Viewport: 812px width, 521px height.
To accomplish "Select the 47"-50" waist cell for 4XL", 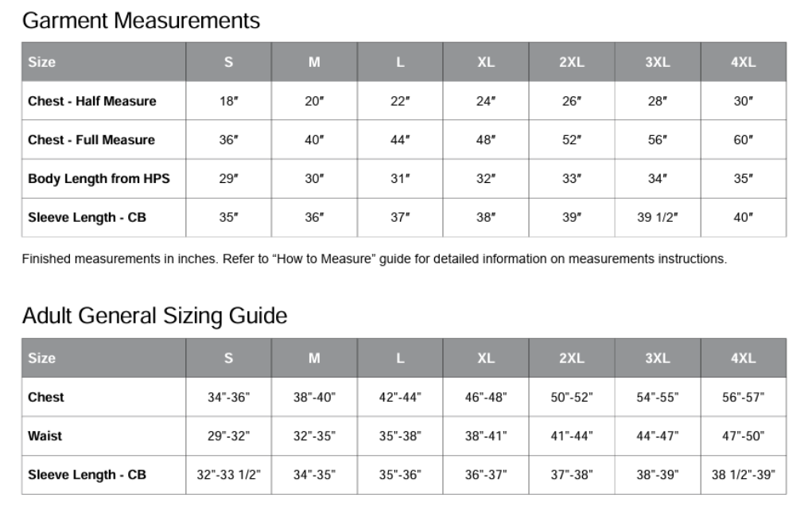I will point(744,436).
